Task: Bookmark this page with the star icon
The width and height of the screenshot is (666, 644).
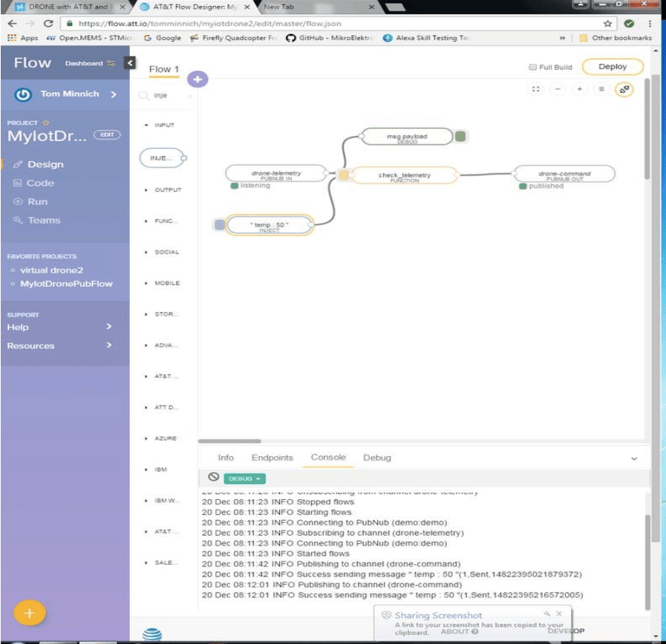Action: [x=608, y=24]
